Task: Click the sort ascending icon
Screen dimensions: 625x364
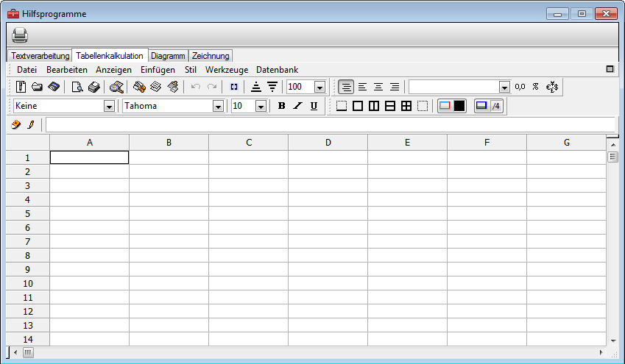Action: (x=256, y=87)
